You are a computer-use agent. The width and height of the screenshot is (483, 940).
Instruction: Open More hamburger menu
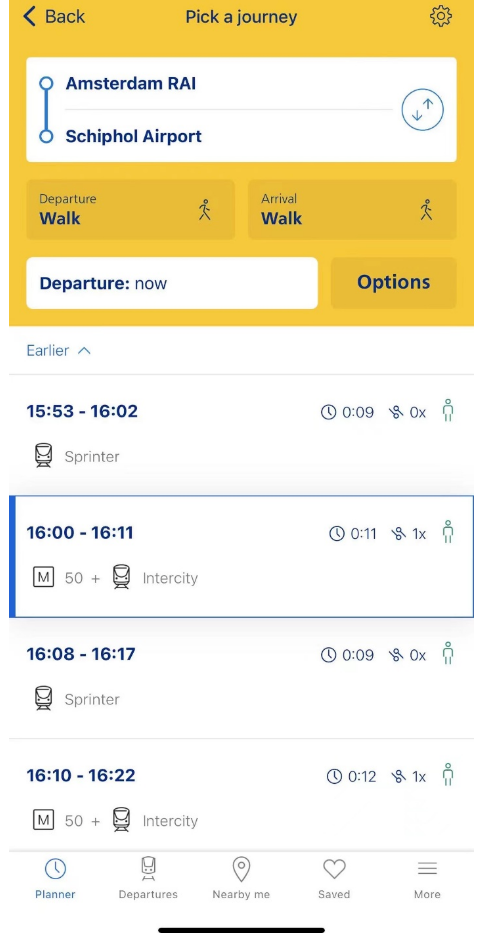pos(427,869)
